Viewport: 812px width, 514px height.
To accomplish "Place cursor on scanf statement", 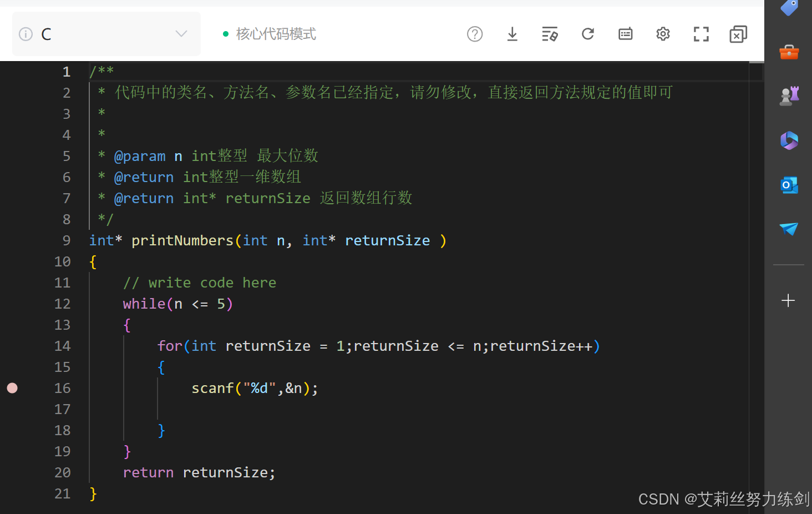I will tap(255, 388).
